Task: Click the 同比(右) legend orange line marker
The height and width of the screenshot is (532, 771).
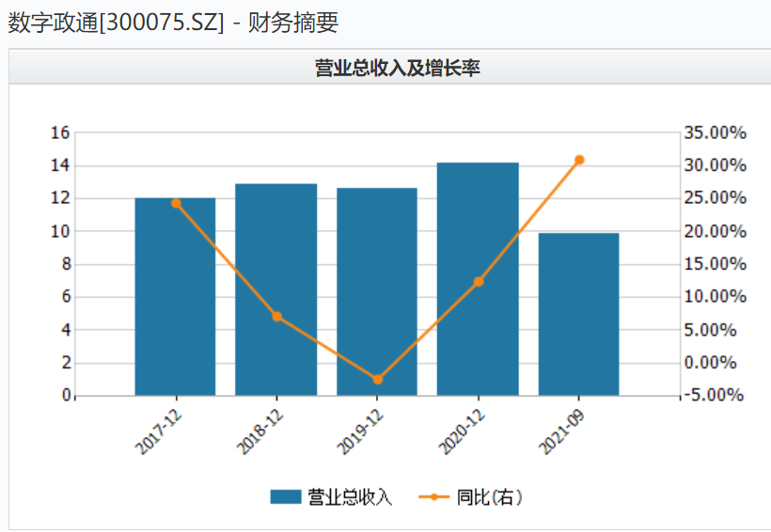Action: point(433,496)
